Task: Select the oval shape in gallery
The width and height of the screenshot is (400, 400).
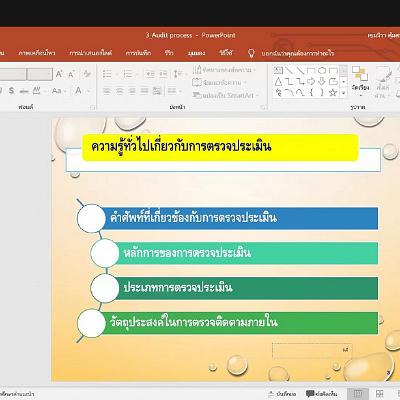Action: (x=322, y=70)
